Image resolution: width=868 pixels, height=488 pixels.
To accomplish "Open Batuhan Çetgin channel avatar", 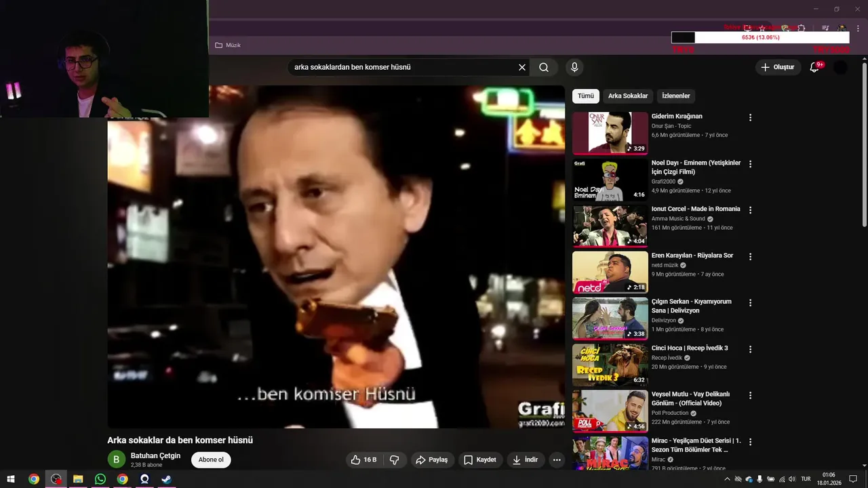I will click(x=116, y=460).
